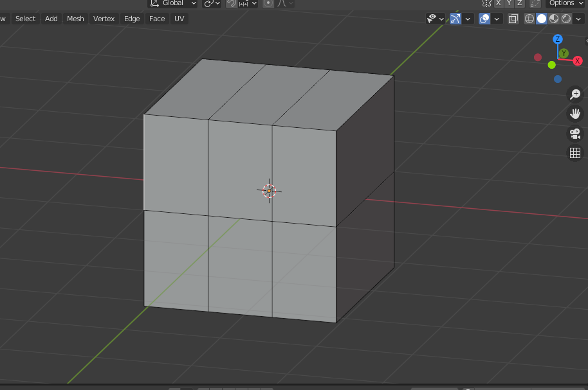
Task: Toggle Z-axis mesh mirror
Action: [x=519, y=3]
